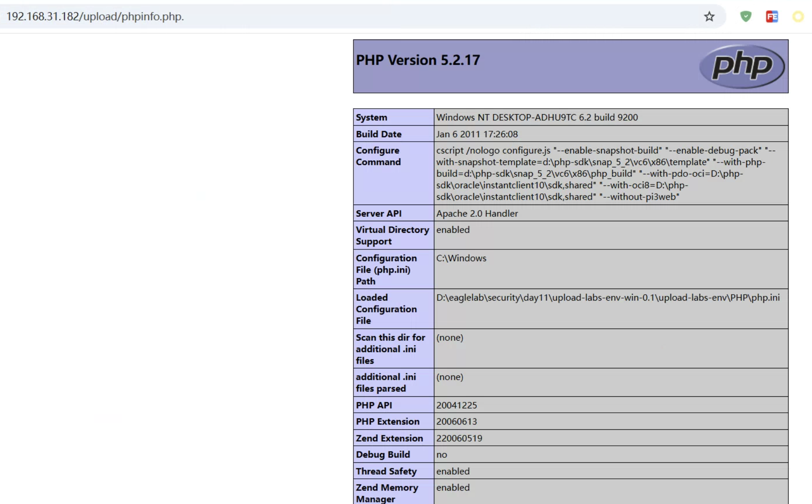The height and width of the screenshot is (504, 812).
Task: Click the yellow circle extension icon
Action: [x=798, y=17]
